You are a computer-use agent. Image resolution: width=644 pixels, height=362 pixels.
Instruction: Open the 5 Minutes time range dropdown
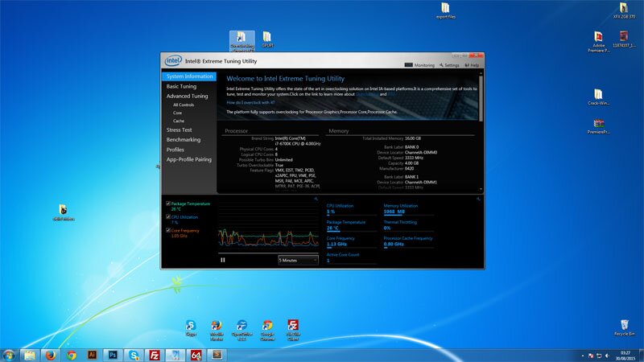(x=298, y=260)
